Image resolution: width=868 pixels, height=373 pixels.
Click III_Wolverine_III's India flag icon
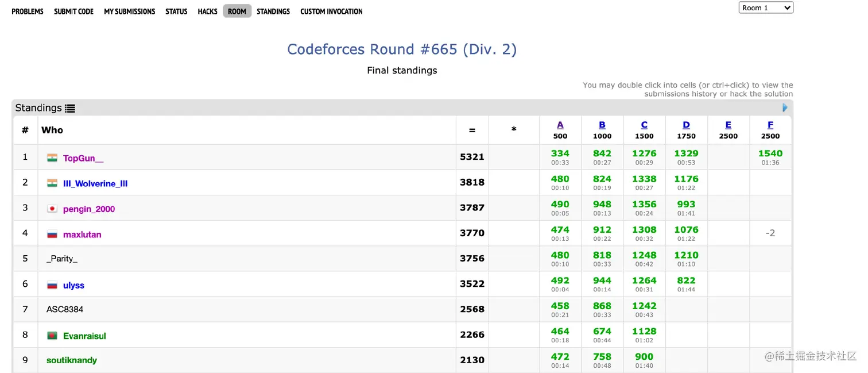[x=52, y=183]
